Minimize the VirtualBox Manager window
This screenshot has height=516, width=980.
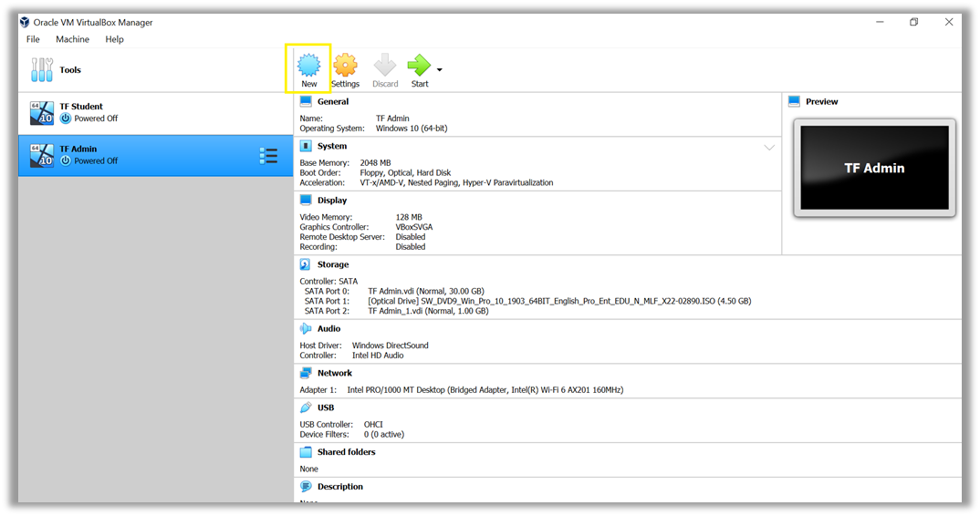pos(880,22)
